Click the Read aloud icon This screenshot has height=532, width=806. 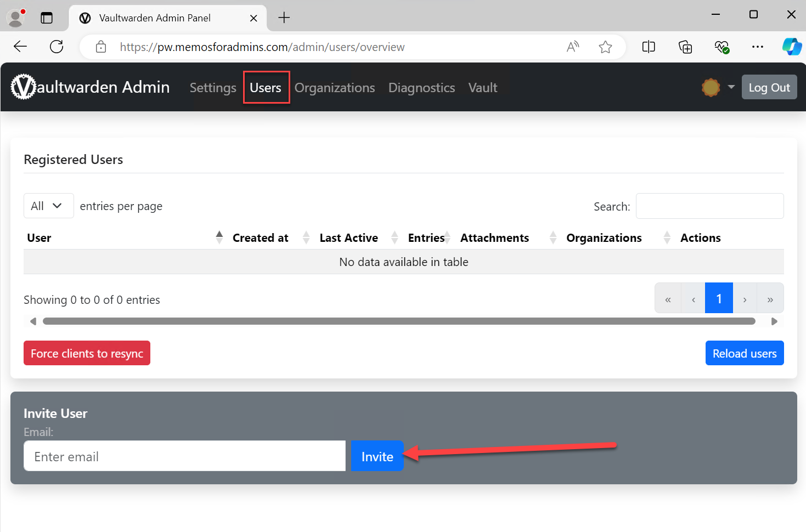[573, 47]
